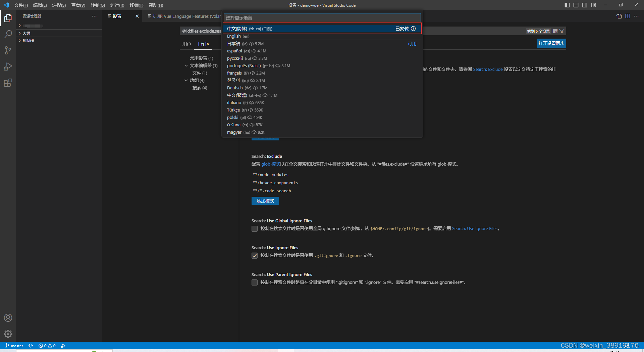The image size is (644, 352).
Task: Open the 文件(F) menu
Action: 21,5
